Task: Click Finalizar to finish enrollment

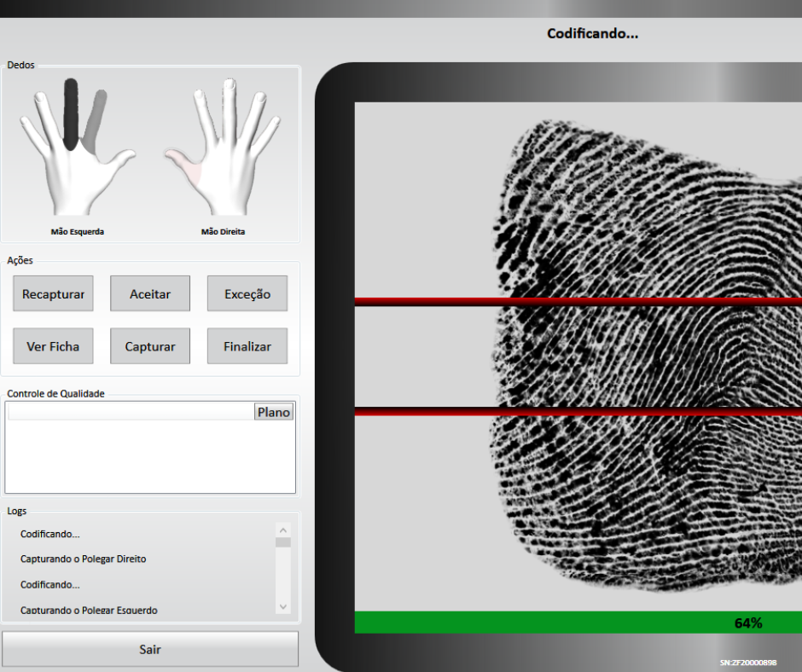Action: coord(247,346)
